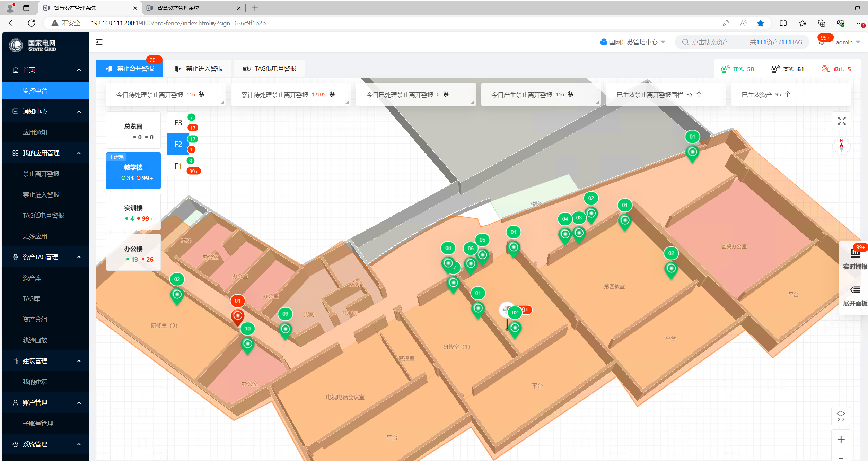Click the fullscreen expand map icon
Image resolution: width=868 pixels, height=461 pixels.
click(841, 121)
